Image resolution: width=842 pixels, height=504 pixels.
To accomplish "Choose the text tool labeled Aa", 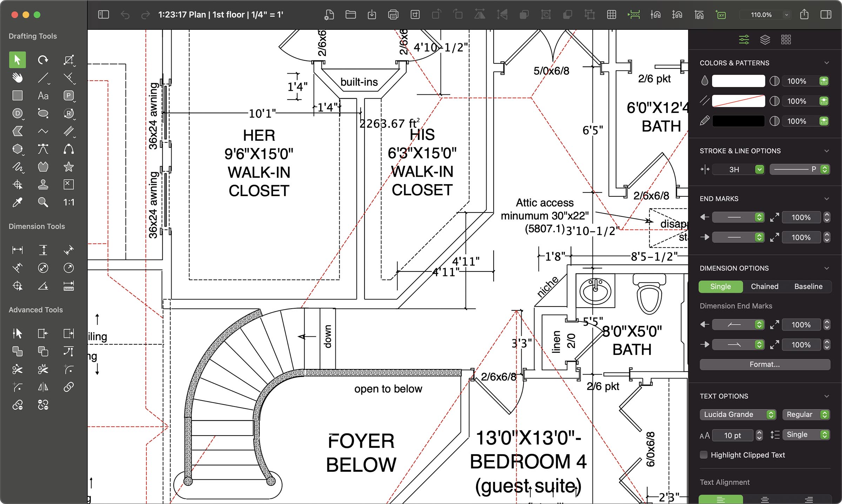I will point(43,95).
